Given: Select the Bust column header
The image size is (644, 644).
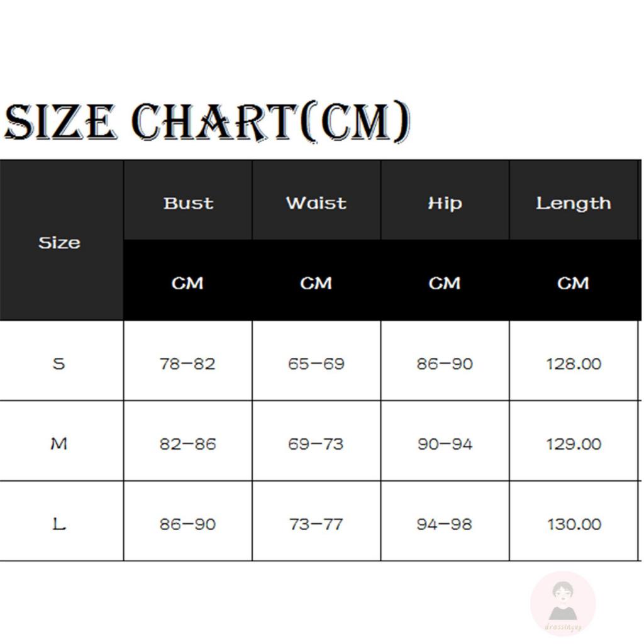Looking at the screenshot, I should pos(188,203).
